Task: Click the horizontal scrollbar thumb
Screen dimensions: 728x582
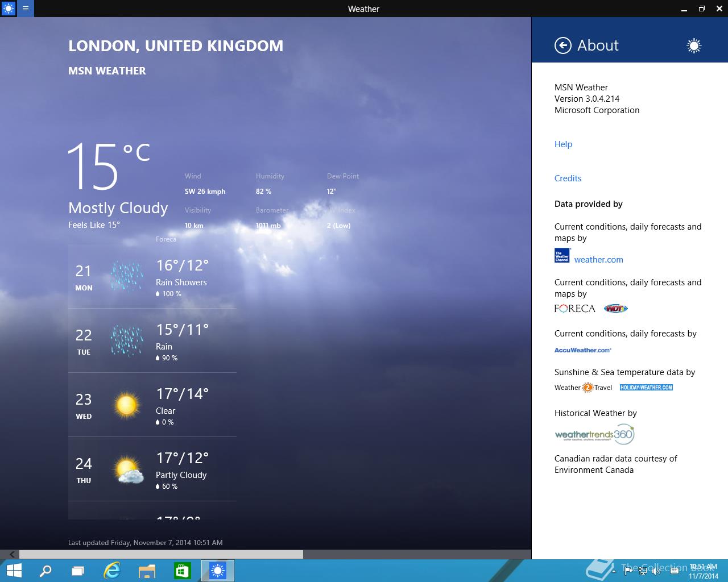Action: (161, 554)
